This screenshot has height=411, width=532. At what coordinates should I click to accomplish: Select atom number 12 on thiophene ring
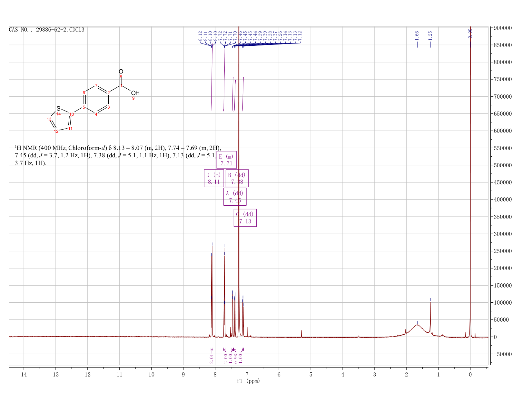[x=56, y=132]
